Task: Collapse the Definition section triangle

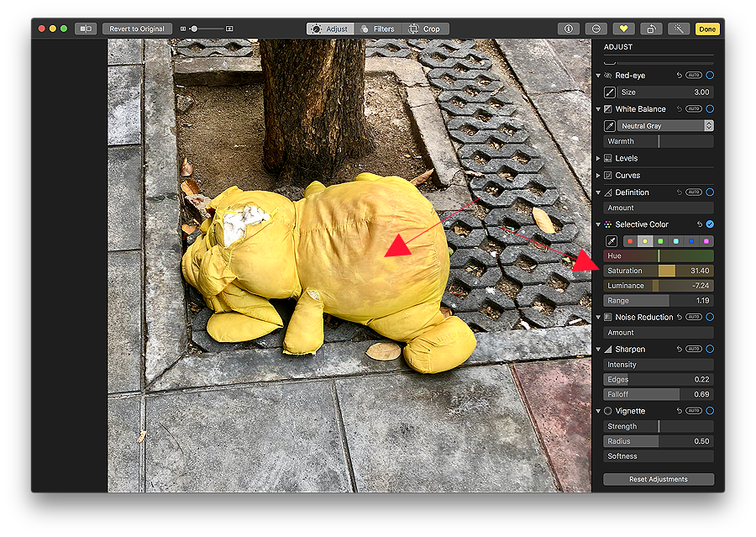Action: (x=598, y=192)
